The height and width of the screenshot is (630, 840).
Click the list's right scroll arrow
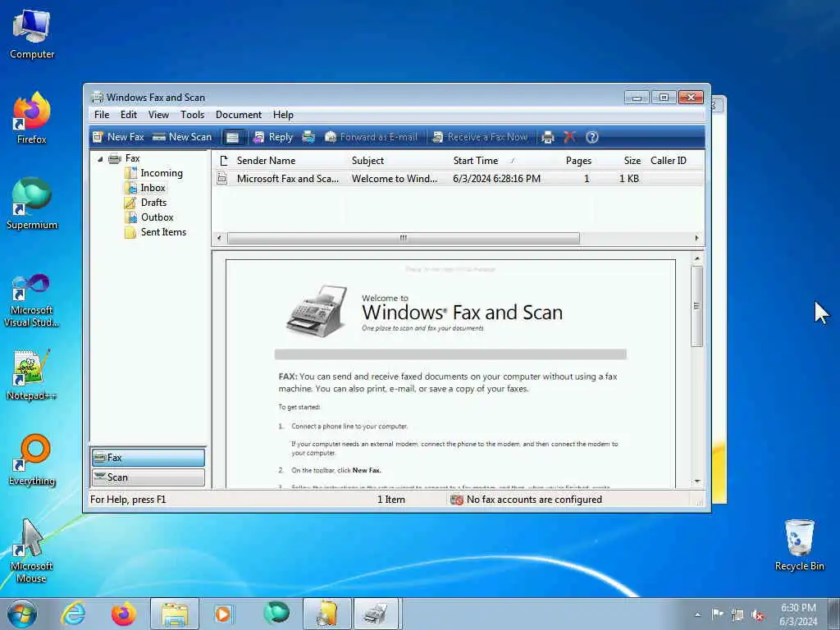click(697, 238)
